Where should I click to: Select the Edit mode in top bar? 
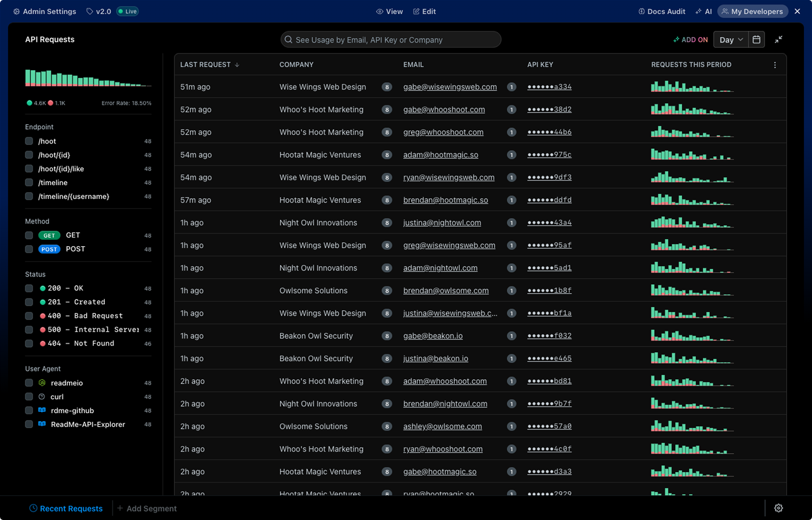click(x=424, y=11)
